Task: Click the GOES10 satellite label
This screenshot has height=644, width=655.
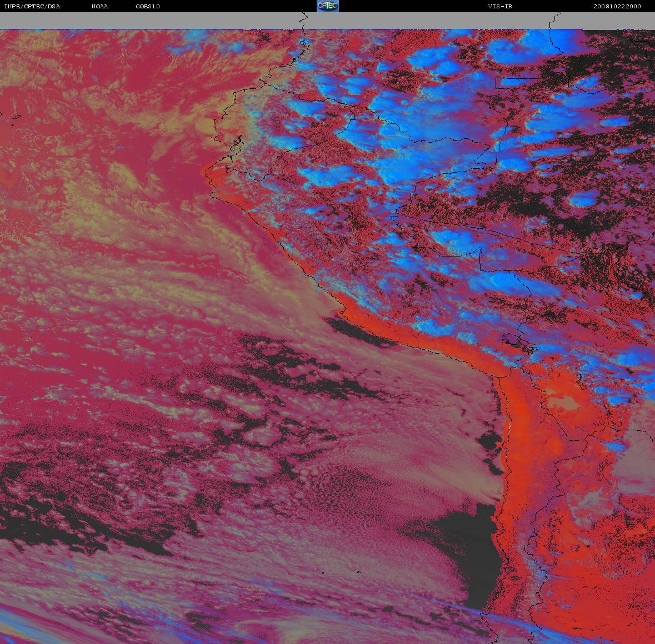Action: point(147,6)
